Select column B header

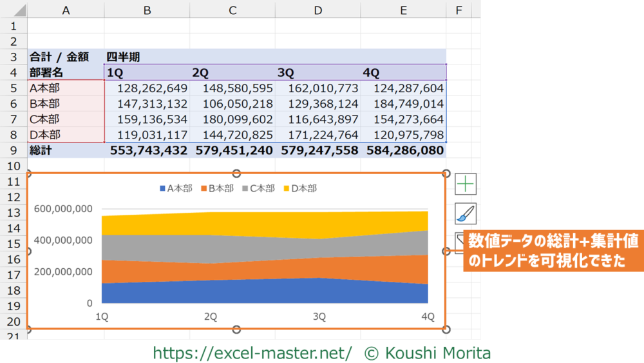[147, 10]
